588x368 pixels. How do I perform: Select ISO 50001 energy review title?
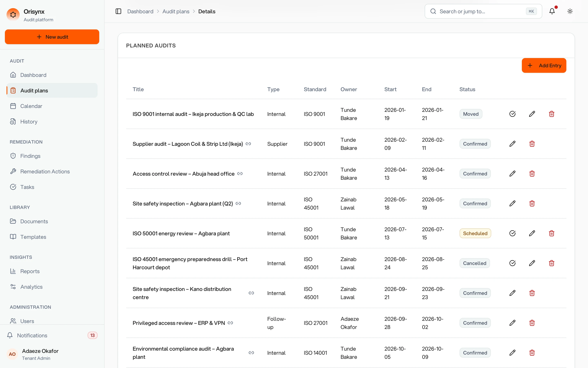tap(181, 233)
